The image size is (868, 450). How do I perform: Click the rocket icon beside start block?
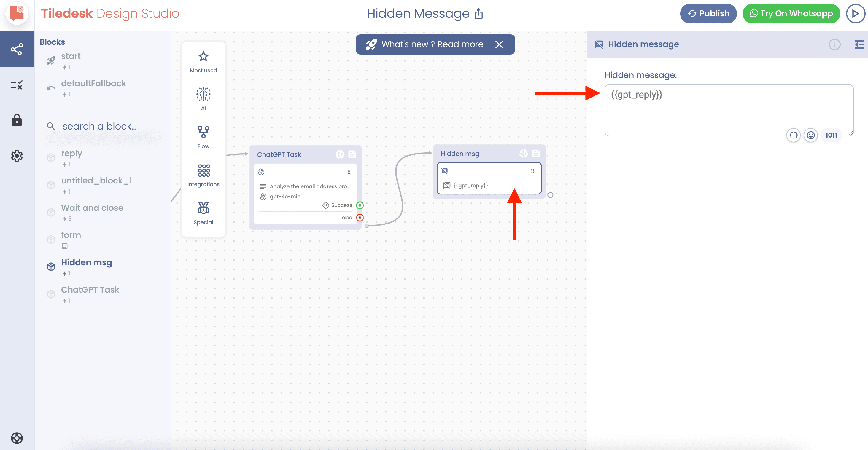[50, 61]
